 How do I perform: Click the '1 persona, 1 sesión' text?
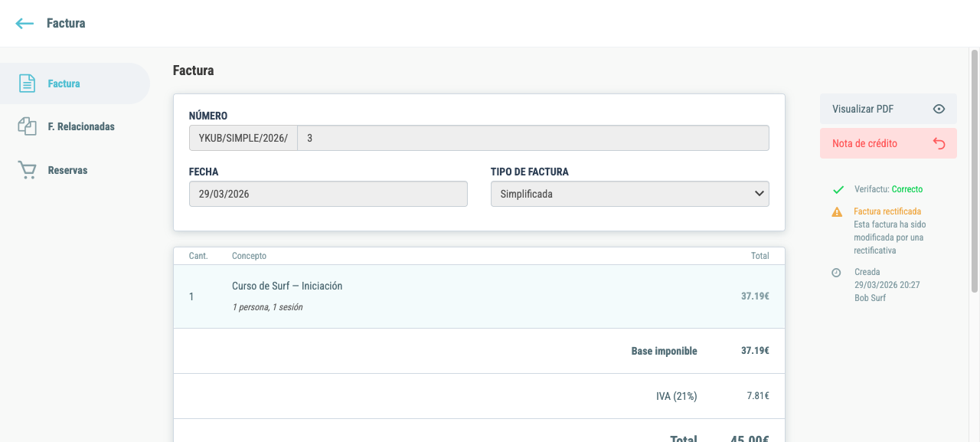click(x=267, y=307)
